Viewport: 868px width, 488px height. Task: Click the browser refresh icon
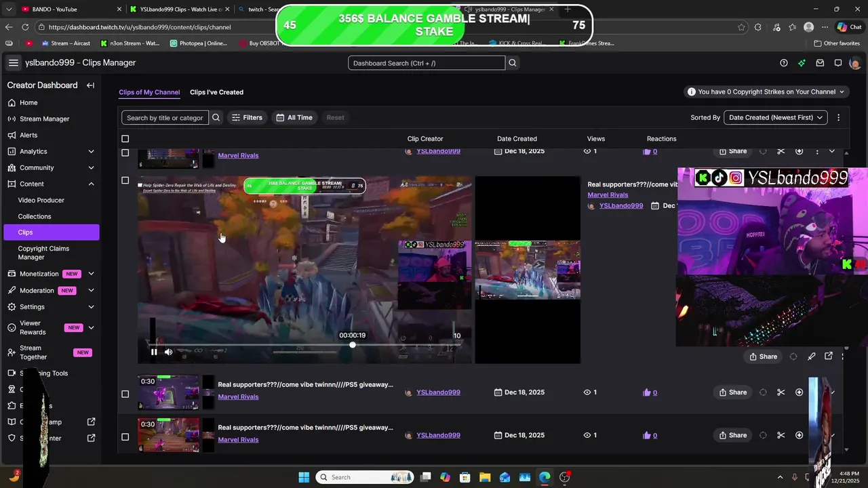click(x=25, y=27)
